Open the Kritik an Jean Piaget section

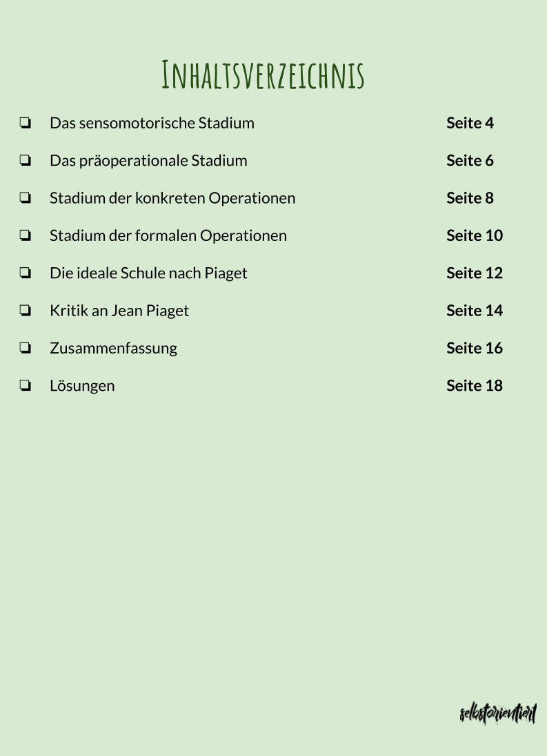coord(119,311)
